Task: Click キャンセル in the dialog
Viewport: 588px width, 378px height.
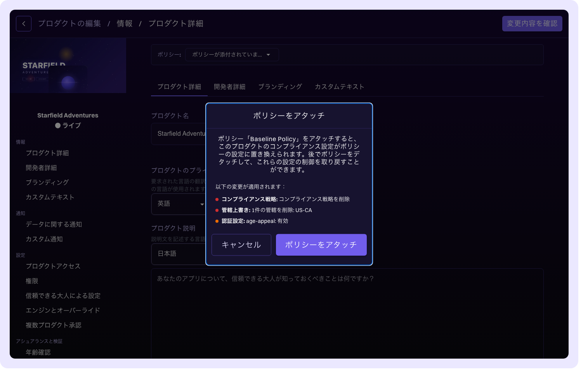Action: 241,245
